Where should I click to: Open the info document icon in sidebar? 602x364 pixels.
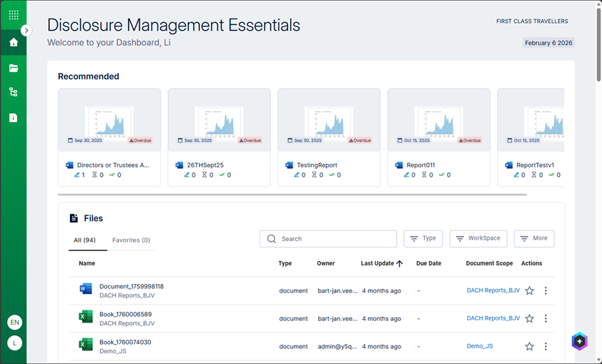tap(14, 118)
